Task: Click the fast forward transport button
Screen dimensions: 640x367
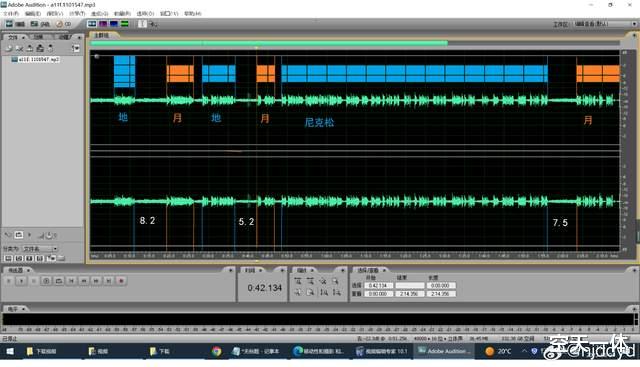Action: coord(96,281)
